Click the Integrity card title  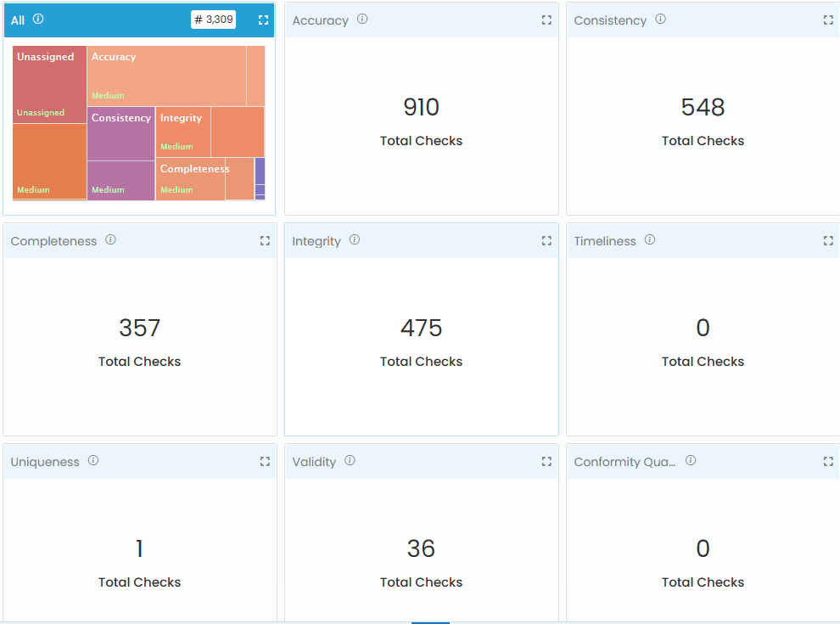(316, 241)
